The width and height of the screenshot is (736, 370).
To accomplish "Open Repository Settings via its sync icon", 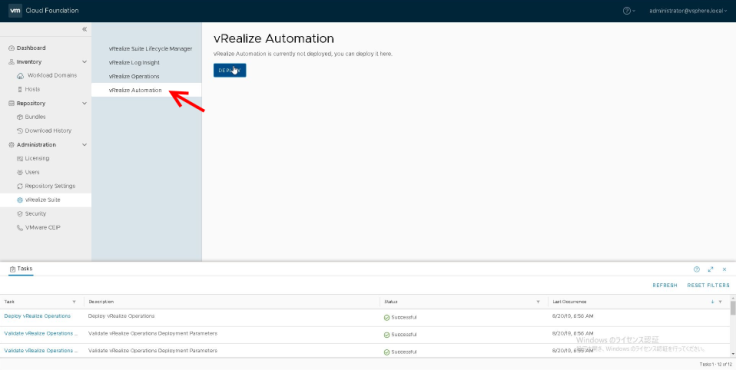I will coord(20,186).
